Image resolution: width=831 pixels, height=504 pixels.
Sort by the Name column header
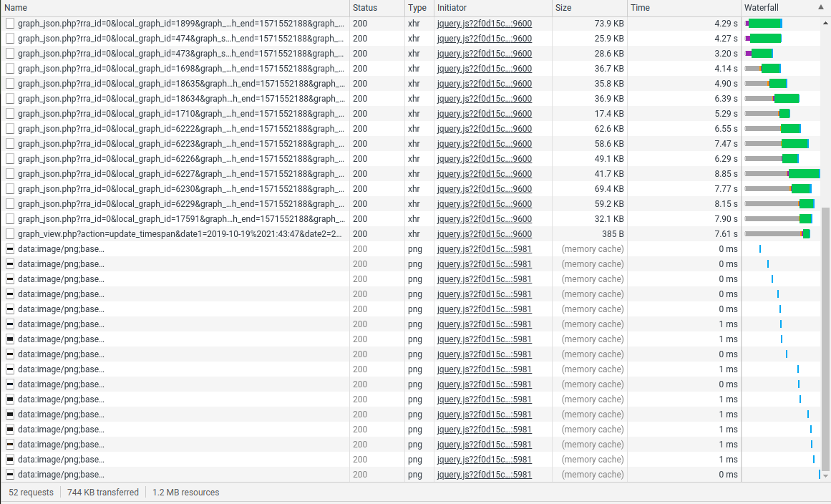pos(175,7)
